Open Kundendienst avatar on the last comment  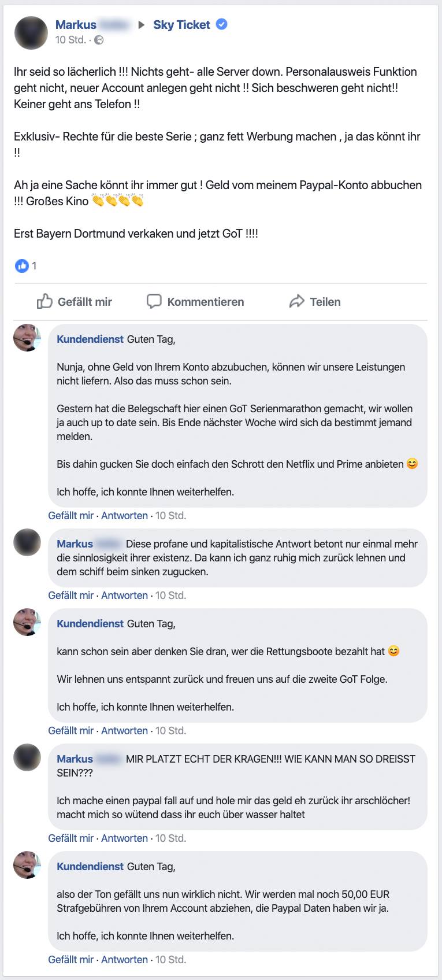click(27, 865)
